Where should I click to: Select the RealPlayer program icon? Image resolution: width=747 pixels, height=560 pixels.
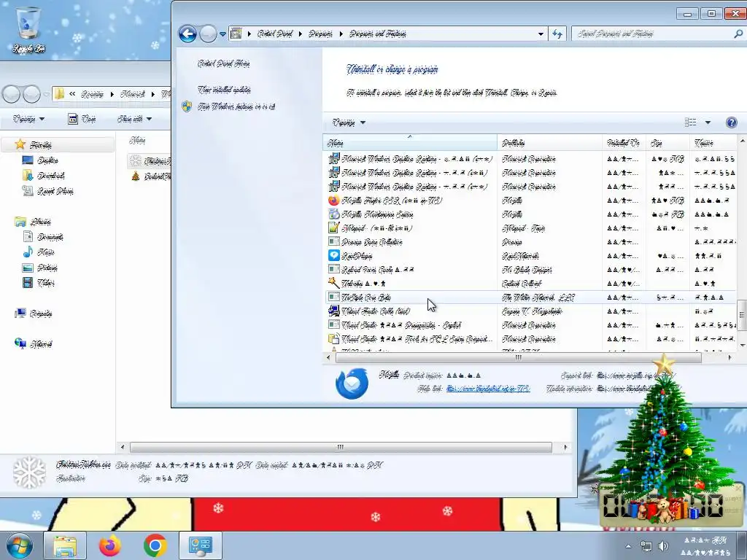tap(334, 256)
